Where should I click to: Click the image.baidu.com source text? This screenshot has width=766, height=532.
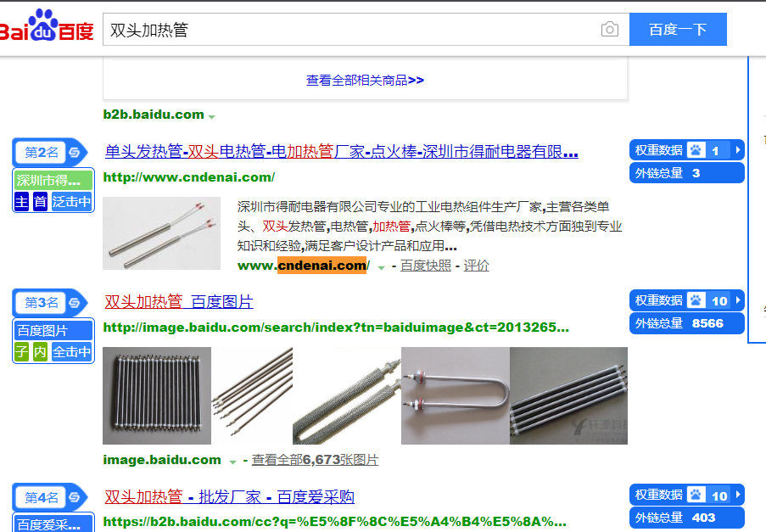coord(162,460)
